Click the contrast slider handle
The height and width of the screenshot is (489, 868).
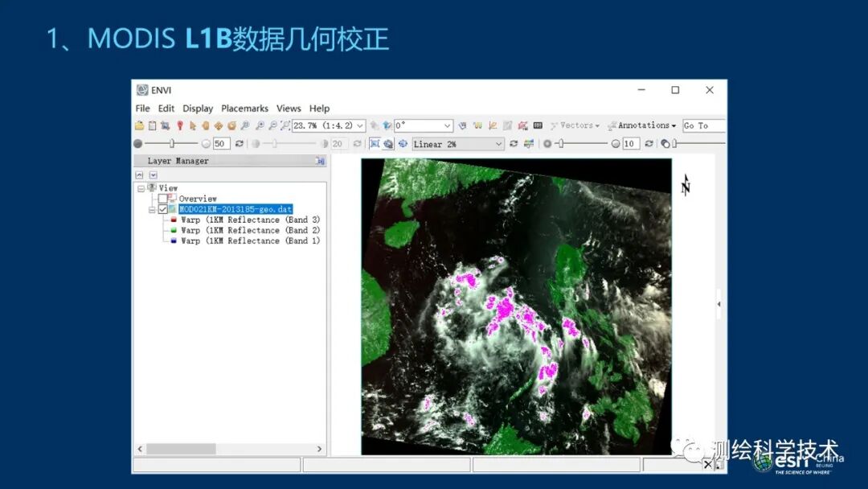pos(274,143)
